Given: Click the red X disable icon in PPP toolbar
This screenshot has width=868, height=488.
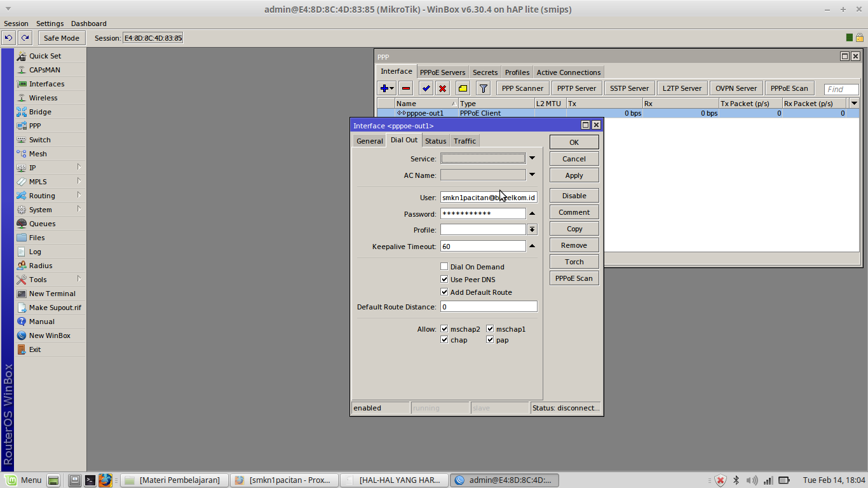Looking at the screenshot, I should click(442, 88).
